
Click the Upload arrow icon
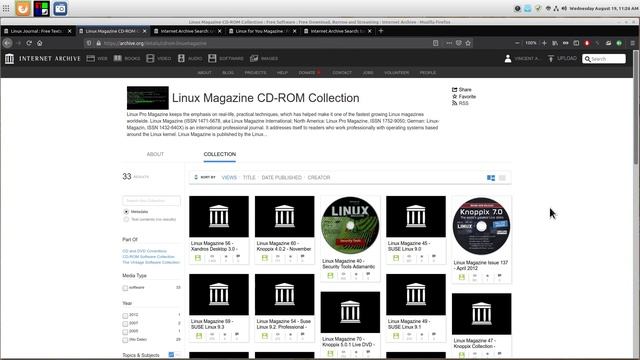pyautogui.click(x=551, y=58)
